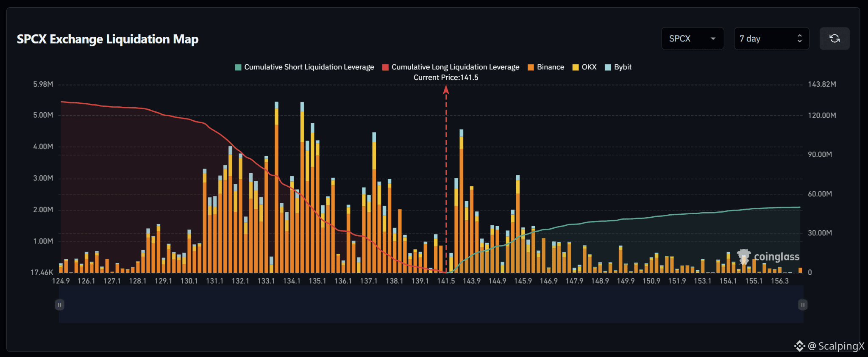Click the left zoom slider handle
The image size is (868, 357).
tap(60, 304)
